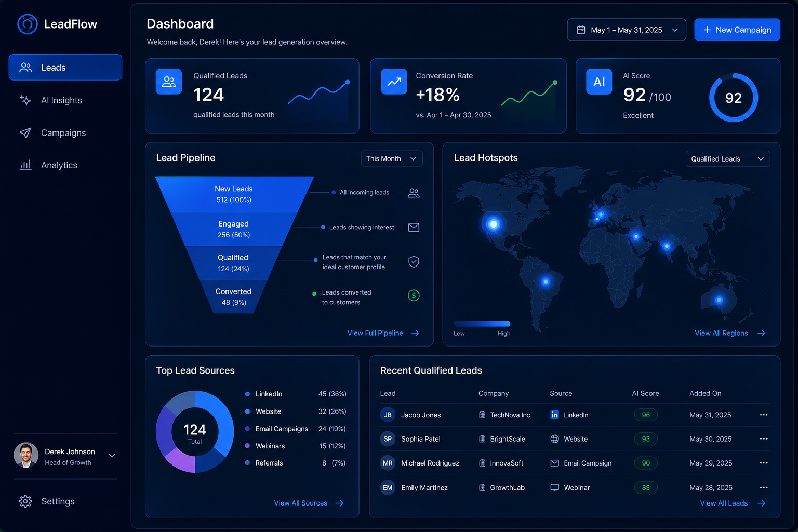Image resolution: width=798 pixels, height=532 pixels.
Task: Click the Engaged 256 funnel segment
Action: click(x=234, y=229)
